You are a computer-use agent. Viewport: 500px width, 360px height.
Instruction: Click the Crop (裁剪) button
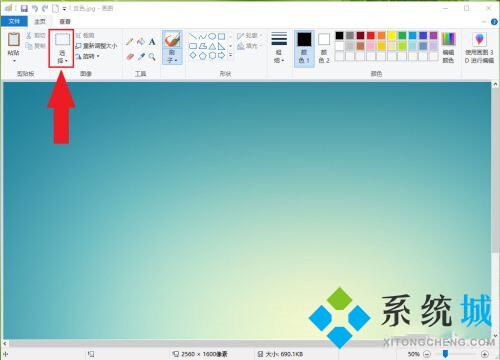pos(85,35)
